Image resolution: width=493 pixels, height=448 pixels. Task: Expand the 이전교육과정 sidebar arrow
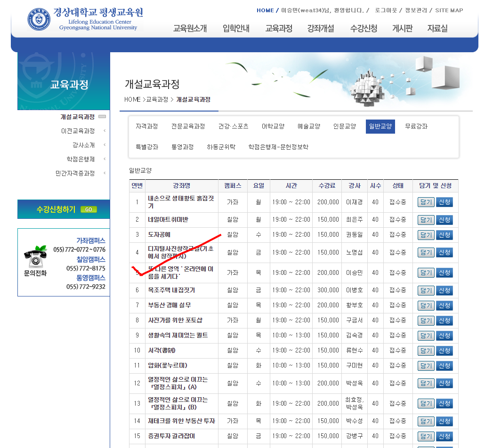tap(105, 131)
